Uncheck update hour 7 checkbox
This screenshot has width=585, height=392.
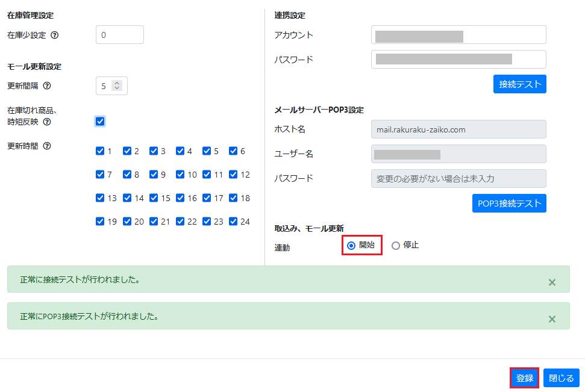[x=99, y=174]
